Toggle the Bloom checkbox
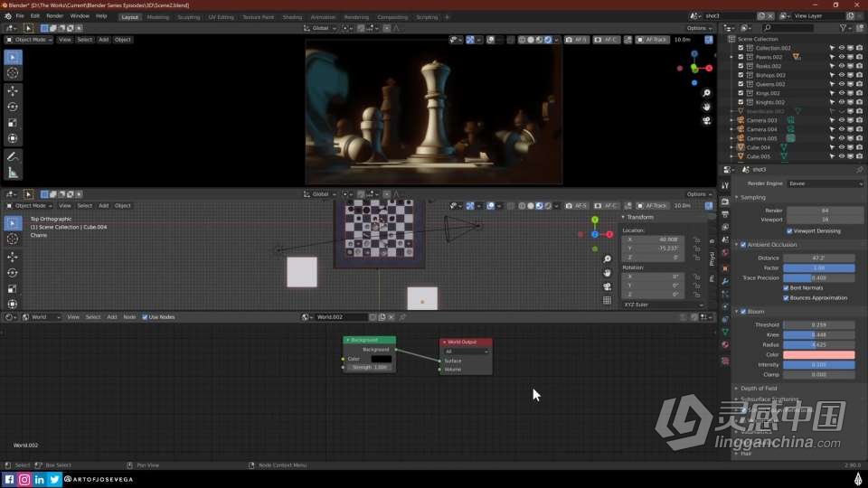The width and height of the screenshot is (868, 488). click(x=743, y=312)
